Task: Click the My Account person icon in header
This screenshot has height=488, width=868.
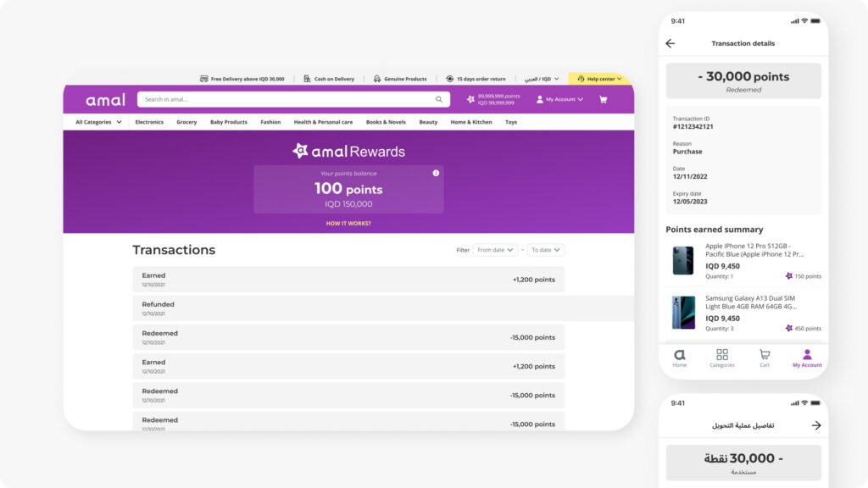Action: tap(540, 100)
